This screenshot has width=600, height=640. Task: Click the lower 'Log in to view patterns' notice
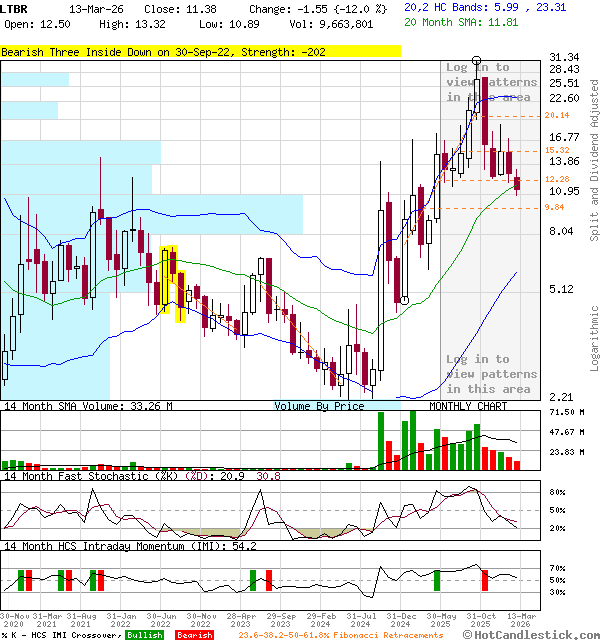[x=491, y=374]
